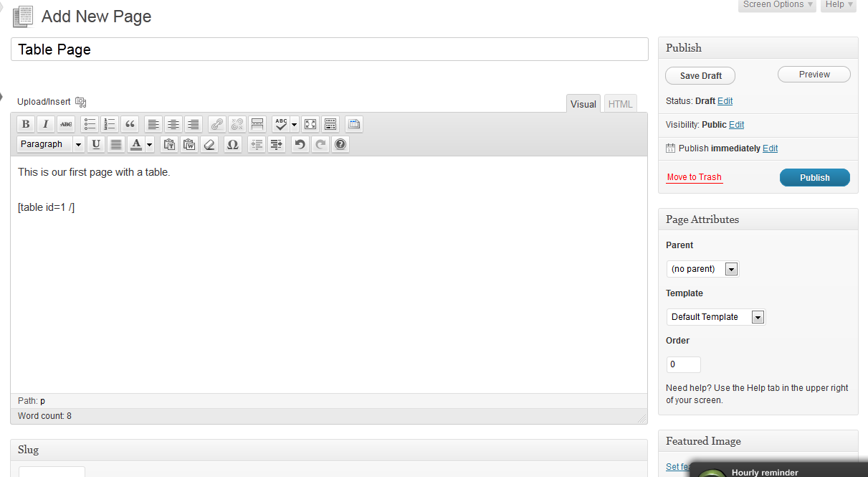Open the text color picker arrow

pyautogui.click(x=150, y=144)
